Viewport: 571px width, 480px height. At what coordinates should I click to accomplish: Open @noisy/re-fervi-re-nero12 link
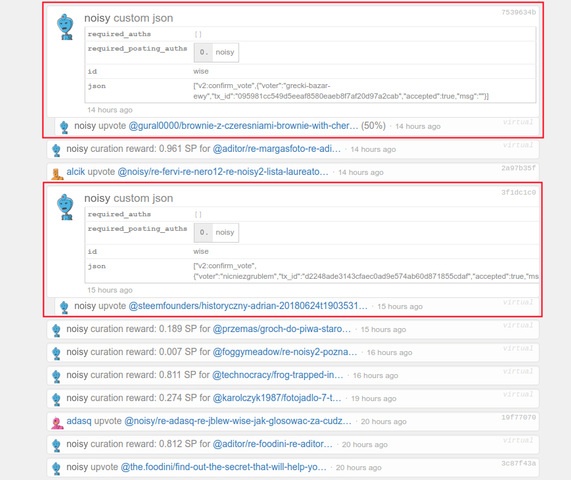(x=223, y=172)
